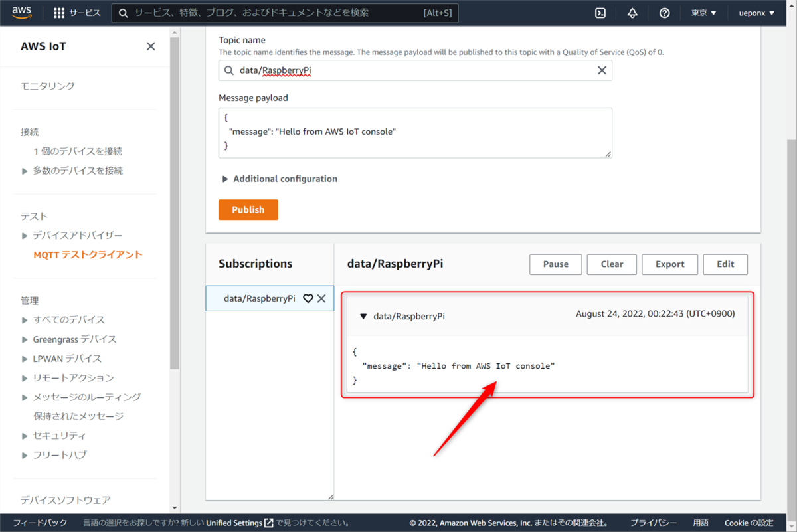797x532 pixels.
Task: Close the AWS IoT side navigation
Action: coord(151,46)
